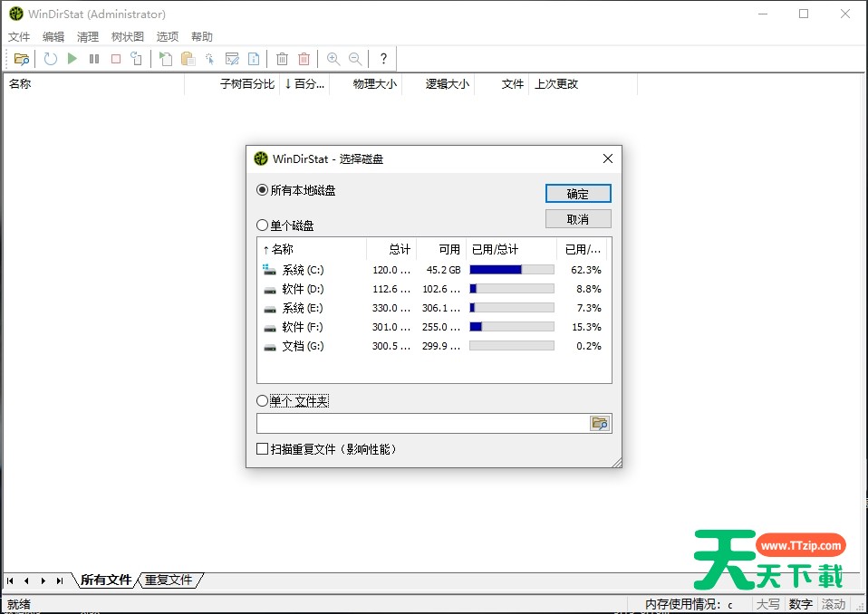Click the open item file icon
This screenshot has height=614, width=868.
[x=166, y=59]
